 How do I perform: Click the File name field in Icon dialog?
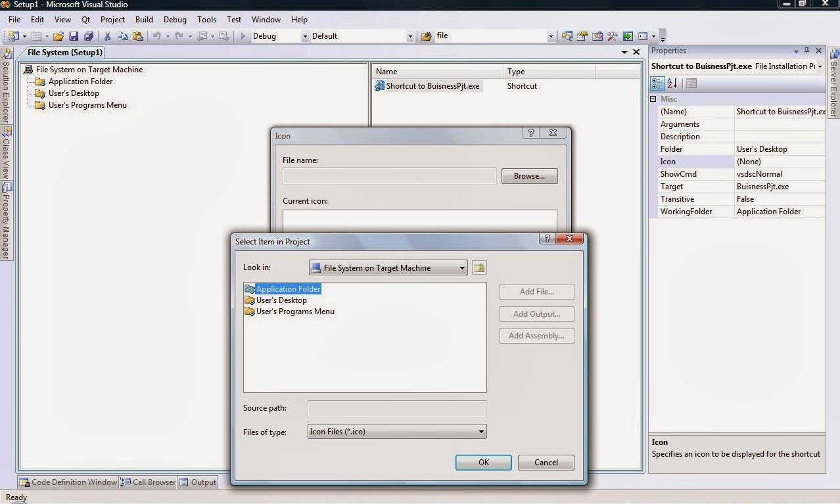tap(389, 176)
